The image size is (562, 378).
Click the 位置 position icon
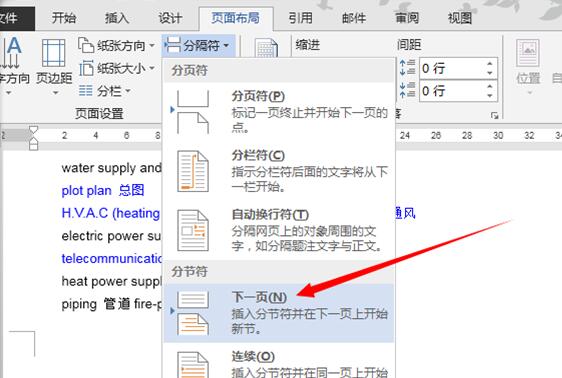pos(528,53)
